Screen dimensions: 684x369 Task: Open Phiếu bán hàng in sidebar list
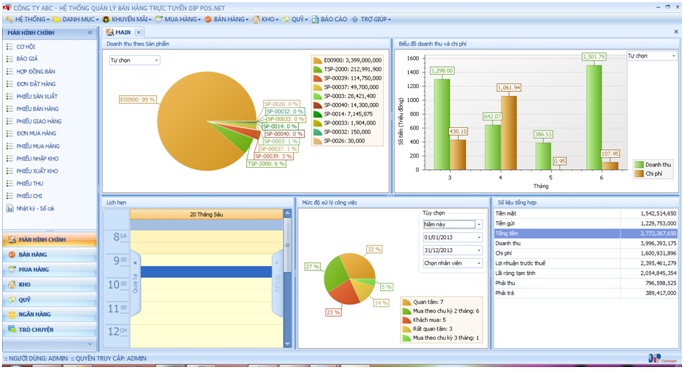pyautogui.click(x=38, y=109)
